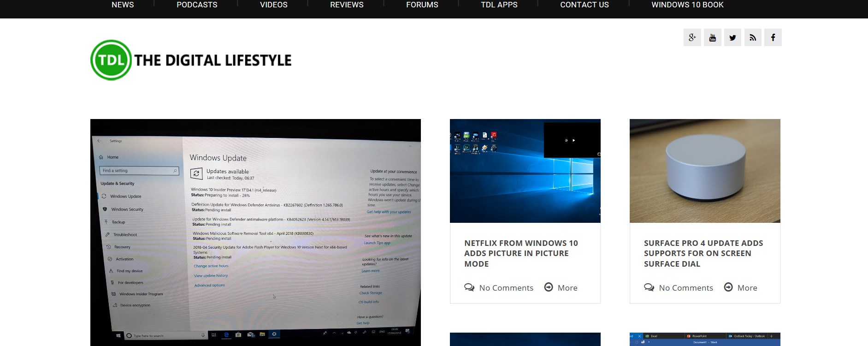Click the comments bubble icon under Surface Pro article
This screenshot has width=868, height=346.
point(649,287)
